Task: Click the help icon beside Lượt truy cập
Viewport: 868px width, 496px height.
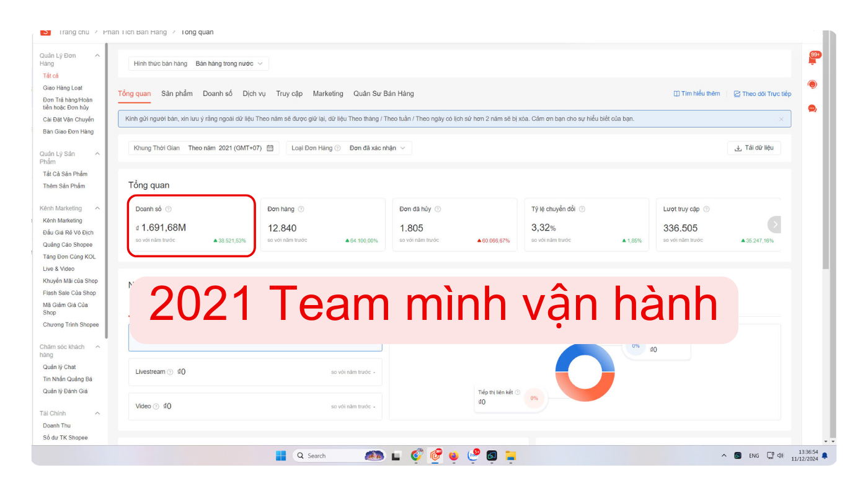Action: (706, 210)
